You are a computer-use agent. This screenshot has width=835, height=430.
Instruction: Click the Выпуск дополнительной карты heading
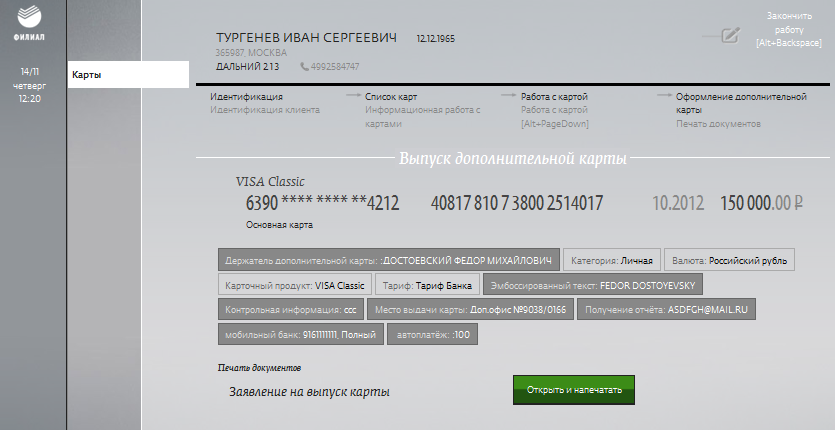[x=513, y=158]
